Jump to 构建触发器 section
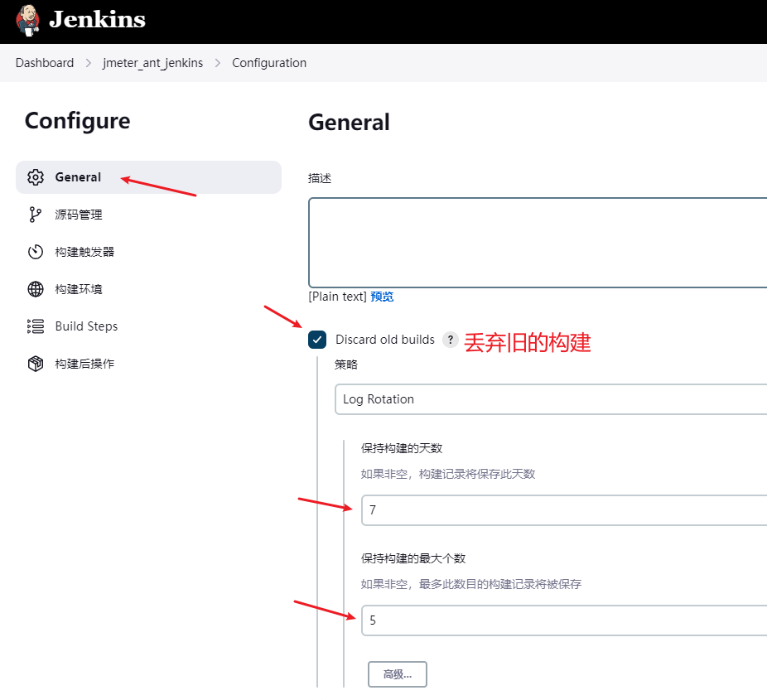 point(84,252)
